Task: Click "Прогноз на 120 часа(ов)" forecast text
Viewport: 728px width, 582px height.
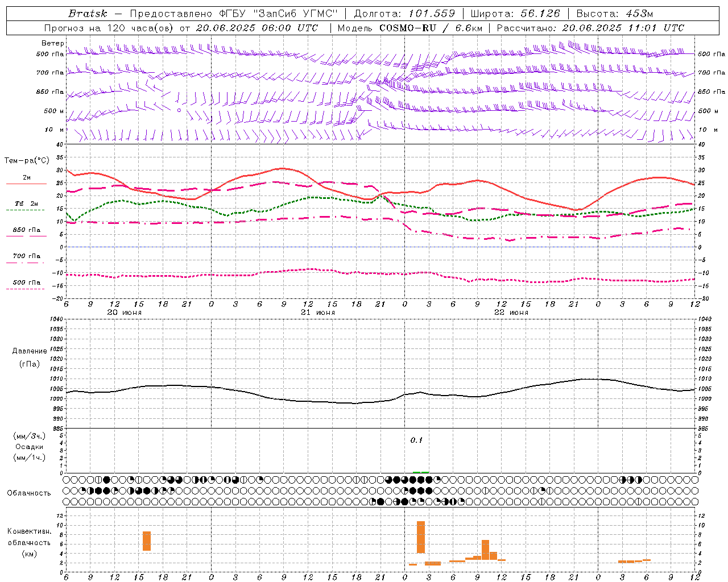Action: point(109,28)
